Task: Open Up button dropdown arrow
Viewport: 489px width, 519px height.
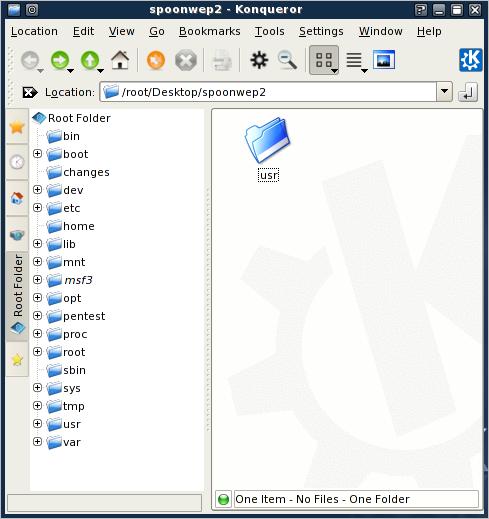Action: (100, 71)
